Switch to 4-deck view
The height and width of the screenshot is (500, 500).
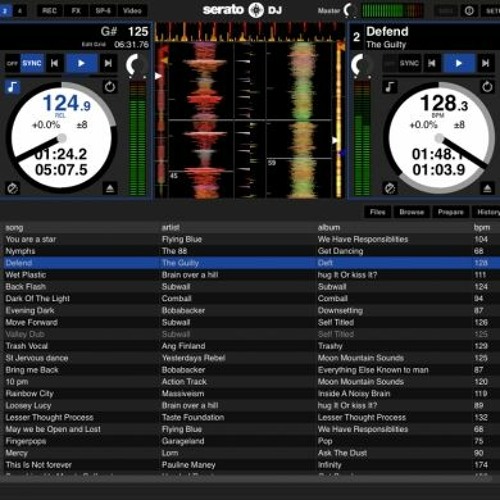[x=20, y=11]
